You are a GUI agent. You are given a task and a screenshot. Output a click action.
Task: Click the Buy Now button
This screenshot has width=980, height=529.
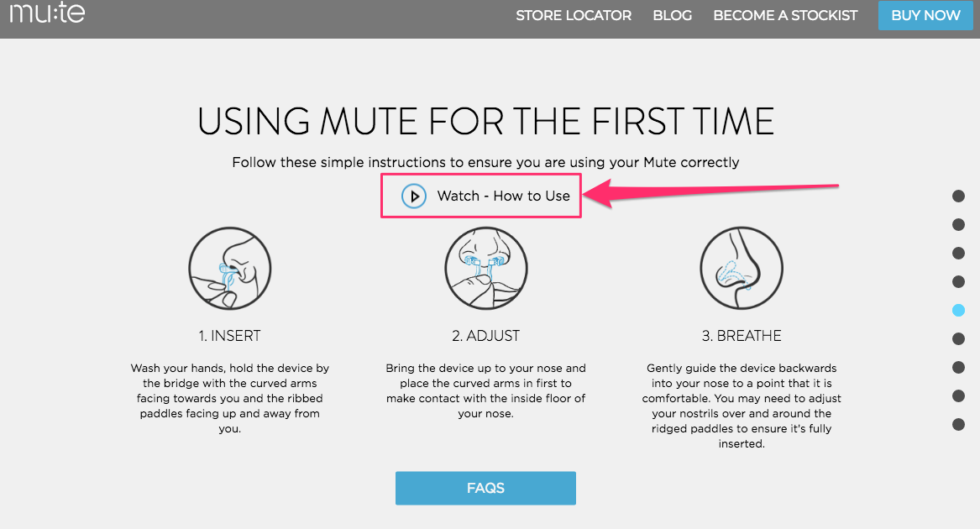pyautogui.click(x=925, y=16)
